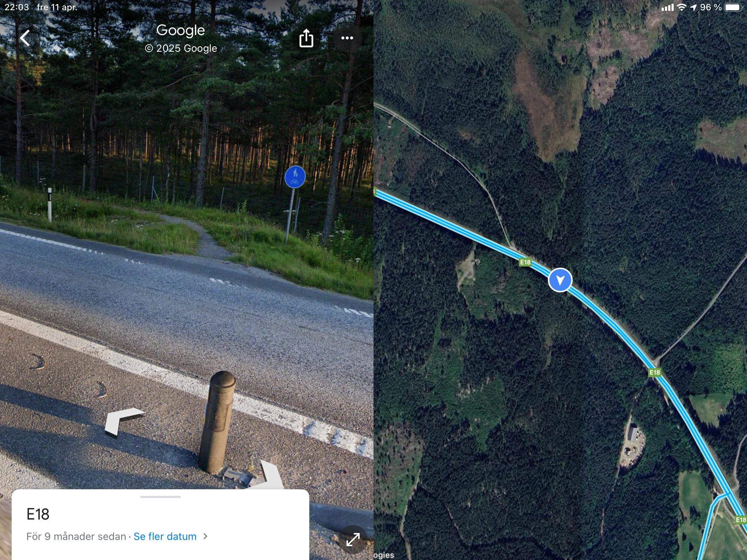Tap the back arrow icon
Viewport: 747px width, 560px height.
[x=25, y=38]
